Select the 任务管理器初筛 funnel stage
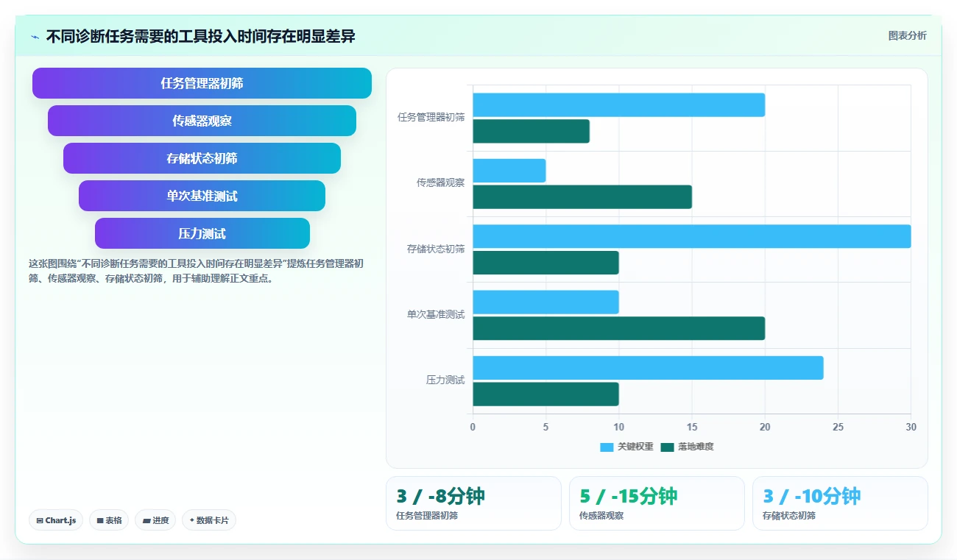Screen dimensions: 957x560 pos(202,83)
